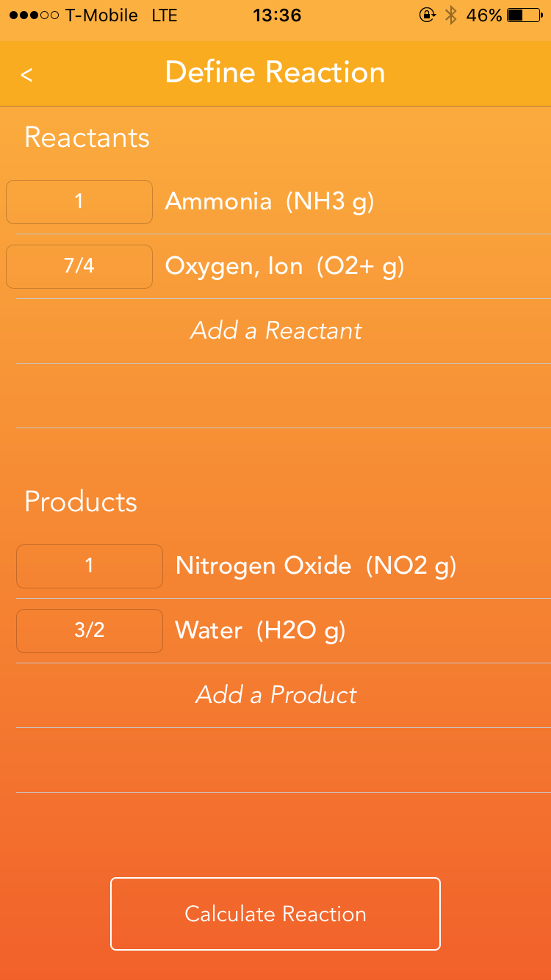
Task: Tap the Bluetooth icon in status bar
Action: pyautogui.click(x=450, y=15)
